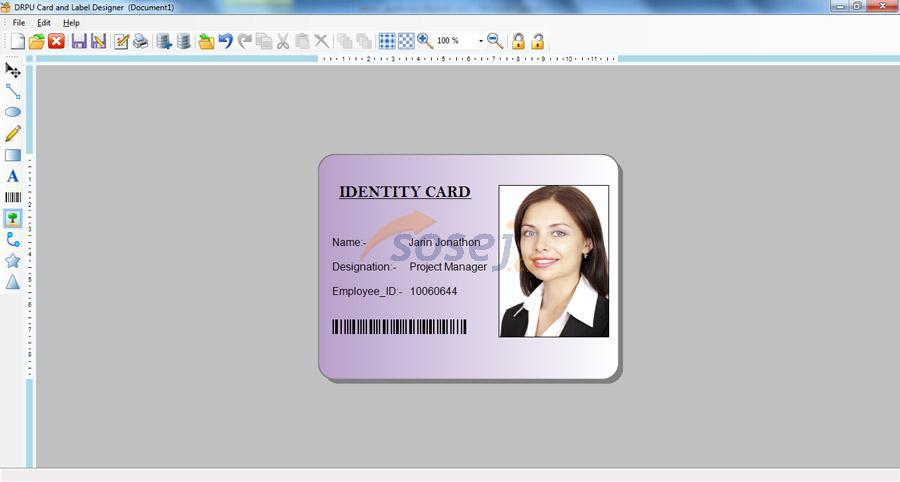Zoom in with the plus magnifier
900x482 pixels.
425,41
